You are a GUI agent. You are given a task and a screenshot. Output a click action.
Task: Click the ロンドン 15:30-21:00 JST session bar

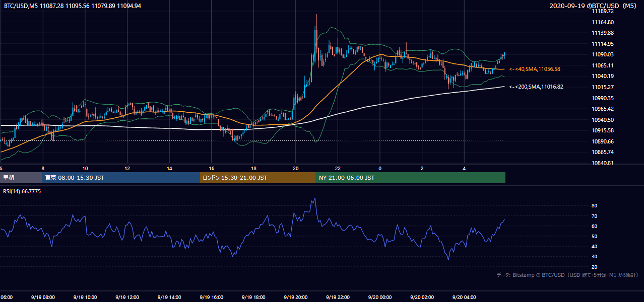(258, 178)
